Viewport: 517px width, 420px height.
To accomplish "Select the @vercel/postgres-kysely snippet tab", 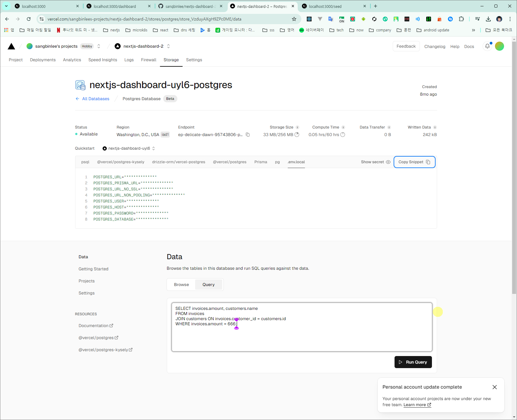I will [121, 162].
